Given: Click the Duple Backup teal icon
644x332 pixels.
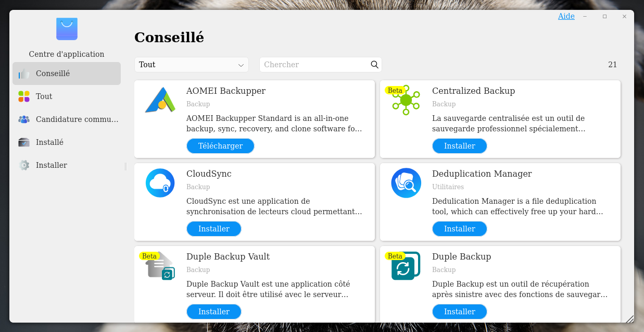Looking at the screenshot, I should point(406,266).
